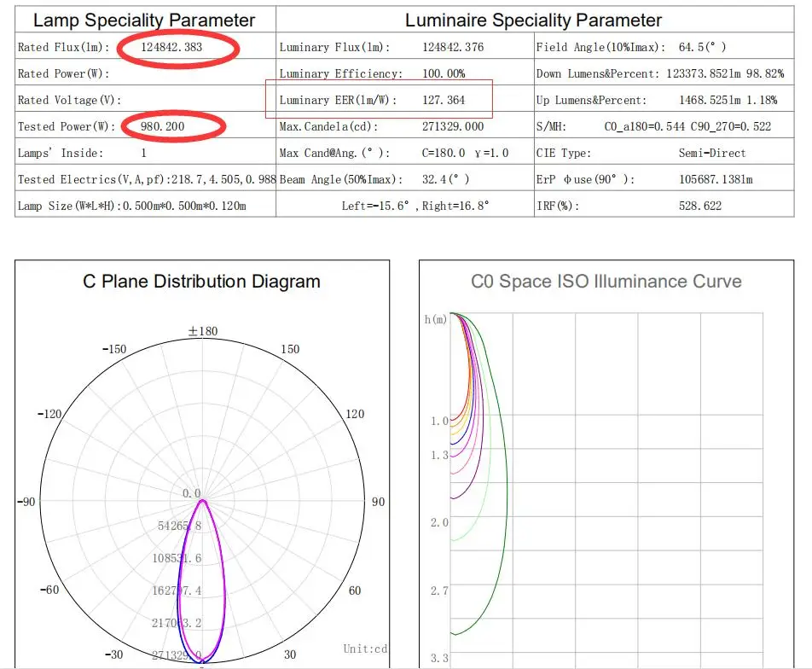This screenshot has width=812, height=669.
Task: Select the -150 label on the polar chart
Action: pyautogui.click(x=114, y=349)
